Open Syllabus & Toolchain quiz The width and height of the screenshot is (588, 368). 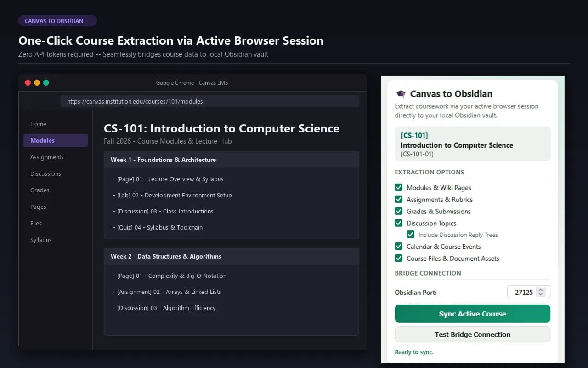[158, 227]
